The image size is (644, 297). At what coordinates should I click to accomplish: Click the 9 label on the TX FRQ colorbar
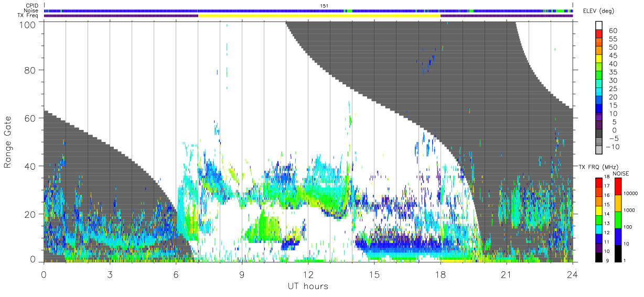607,261
